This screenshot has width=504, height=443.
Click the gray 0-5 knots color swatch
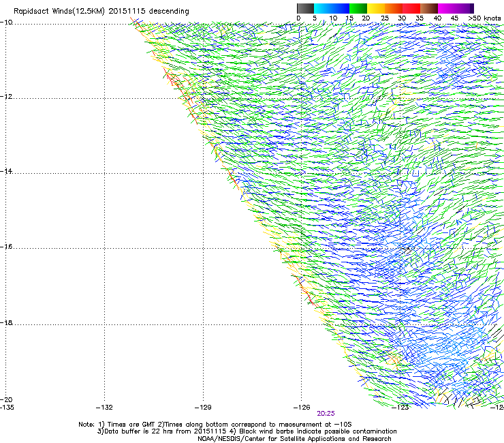pyautogui.click(x=305, y=8)
